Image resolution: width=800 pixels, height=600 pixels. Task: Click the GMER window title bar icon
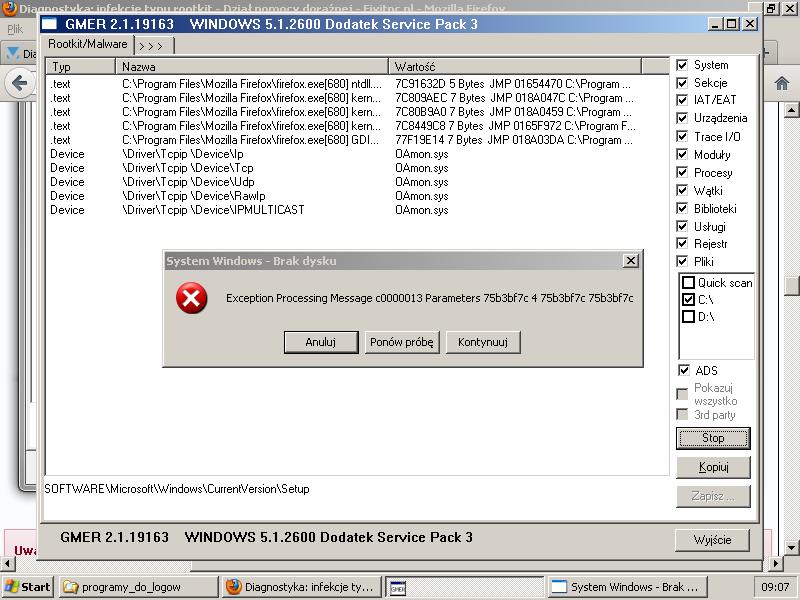point(49,24)
